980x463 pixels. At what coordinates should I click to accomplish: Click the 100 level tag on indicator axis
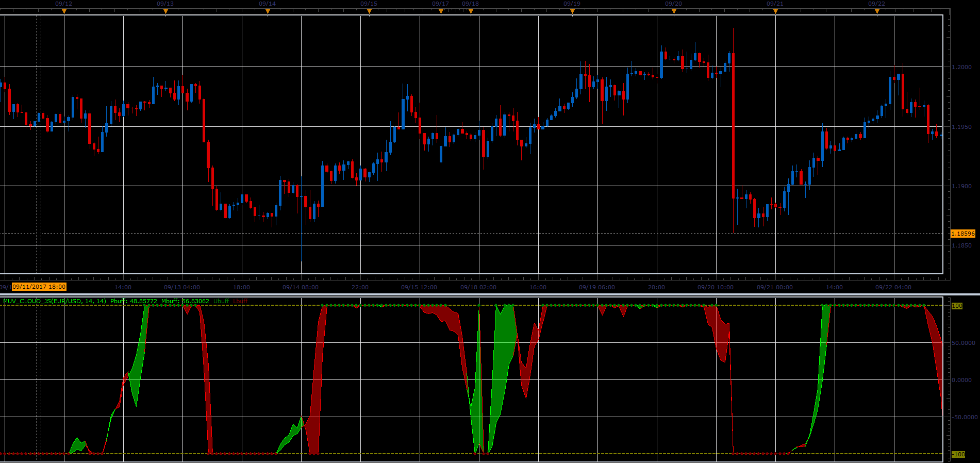pos(957,306)
